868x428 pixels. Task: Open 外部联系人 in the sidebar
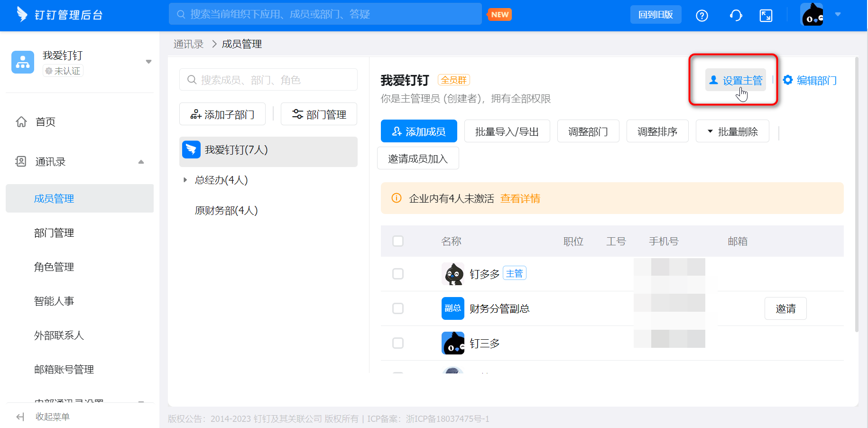(59, 335)
